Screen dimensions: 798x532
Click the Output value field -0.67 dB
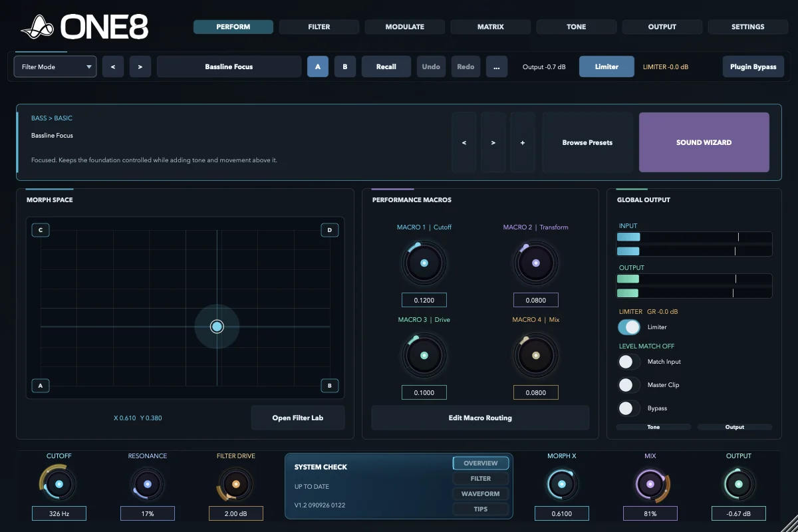739,513
